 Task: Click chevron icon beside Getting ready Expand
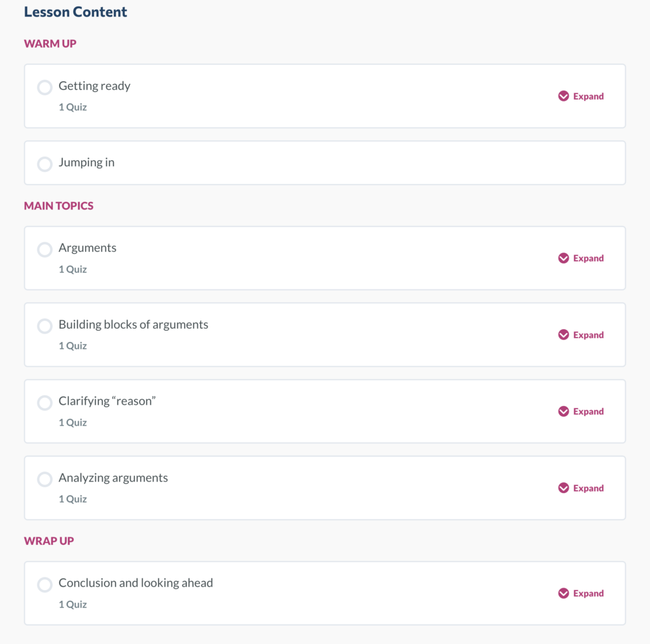tap(564, 96)
